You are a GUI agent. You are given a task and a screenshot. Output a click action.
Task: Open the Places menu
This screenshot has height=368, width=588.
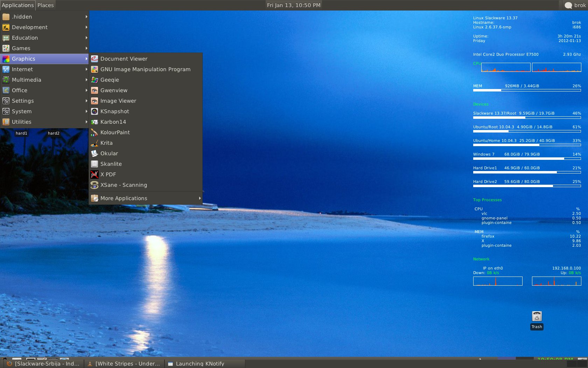click(x=45, y=5)
